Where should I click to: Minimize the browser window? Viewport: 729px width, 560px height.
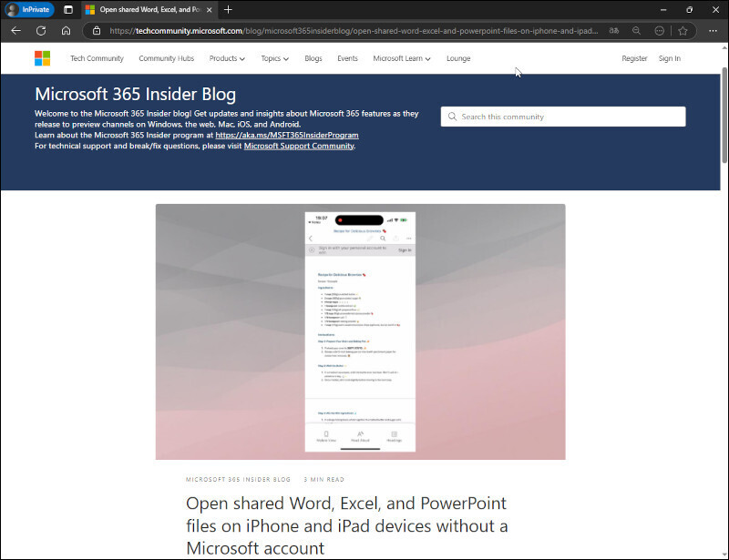[x=663, y=9]
